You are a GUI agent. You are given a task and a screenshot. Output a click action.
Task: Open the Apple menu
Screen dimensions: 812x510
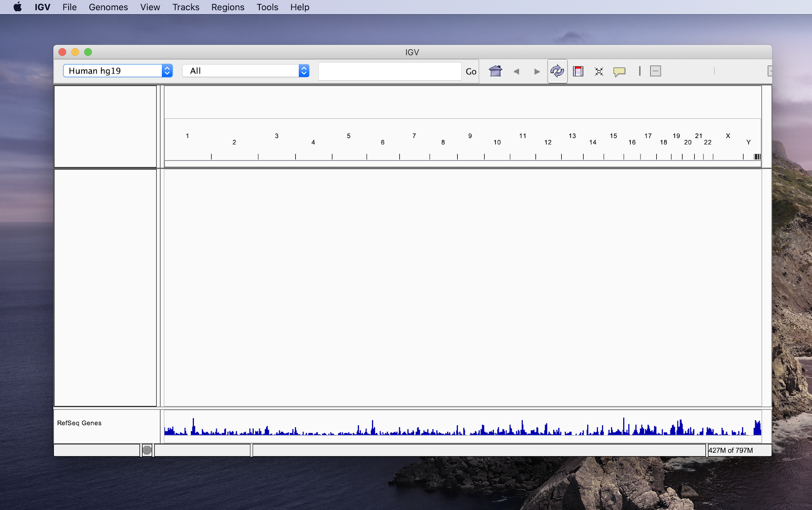point(17,7)
